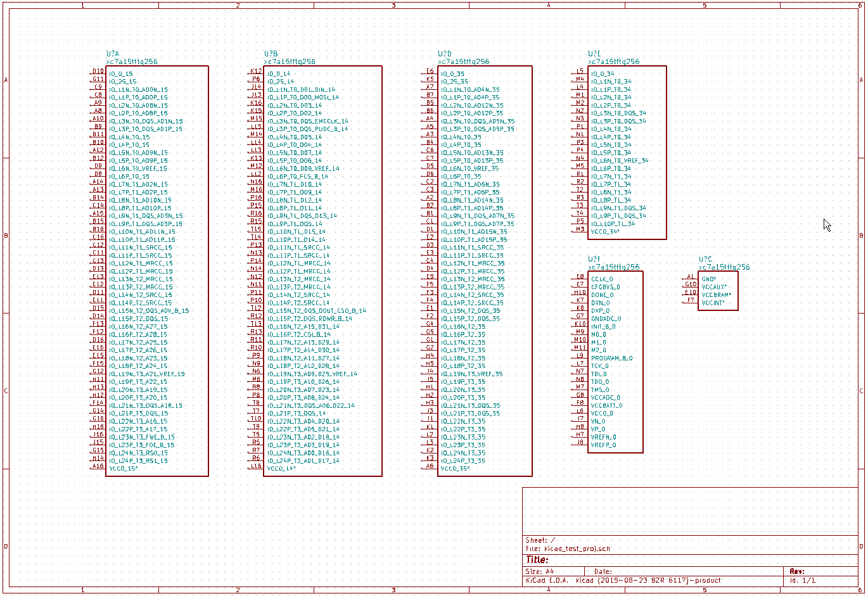Click pin IO_L10P_T1_34
This screenshot has width=868, height=596.
point(613,224)
